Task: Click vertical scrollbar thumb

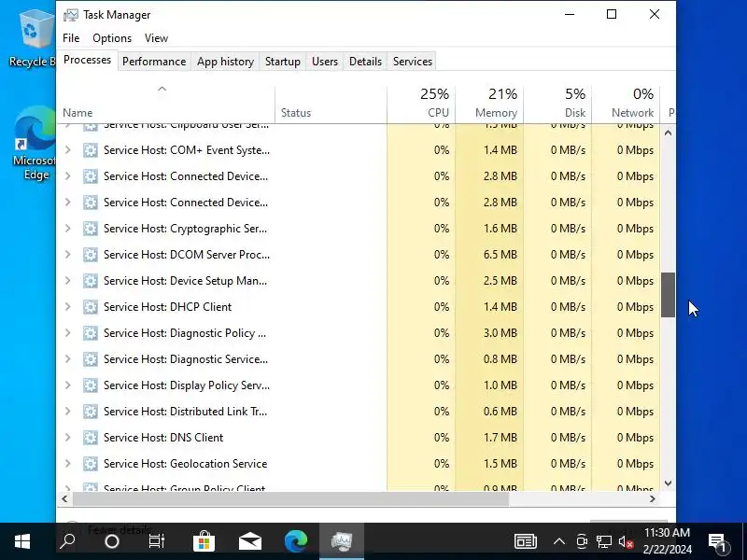Action: point(668,295)
